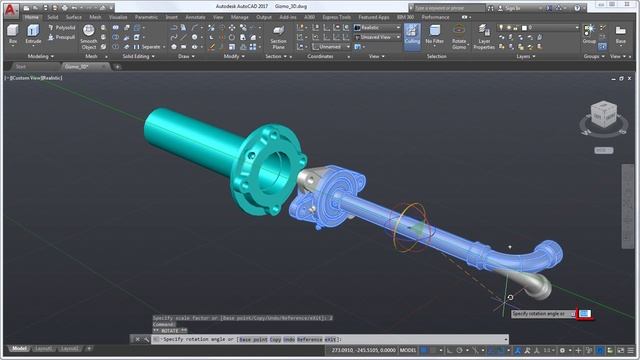Image resolution: width=640 pixels, height=360 pixels.
Task: Click the command line input field
Action: pyautogui.click(x=329, y=339)
